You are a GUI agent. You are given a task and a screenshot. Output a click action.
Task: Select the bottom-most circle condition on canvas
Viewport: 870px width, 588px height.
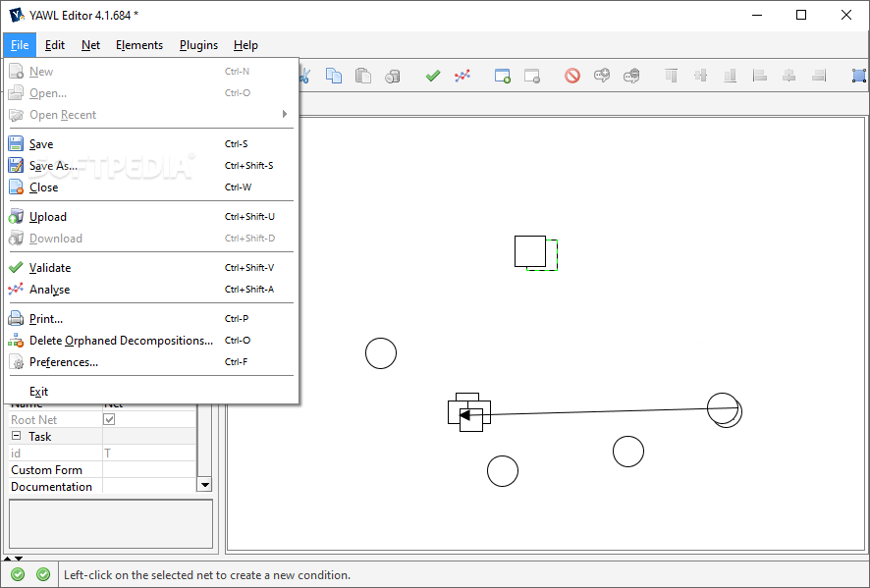503,471
